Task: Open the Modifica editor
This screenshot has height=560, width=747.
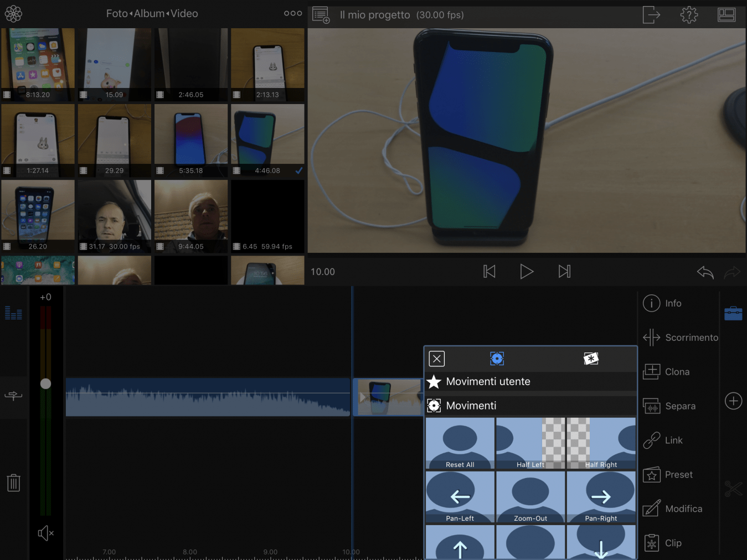Action: [x=672, y=509]
